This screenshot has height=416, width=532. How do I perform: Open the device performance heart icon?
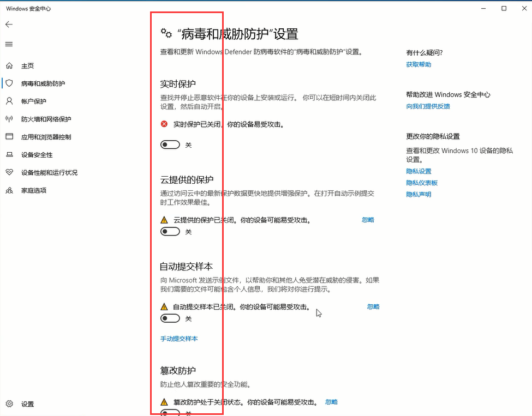click(x=9, y=172)
